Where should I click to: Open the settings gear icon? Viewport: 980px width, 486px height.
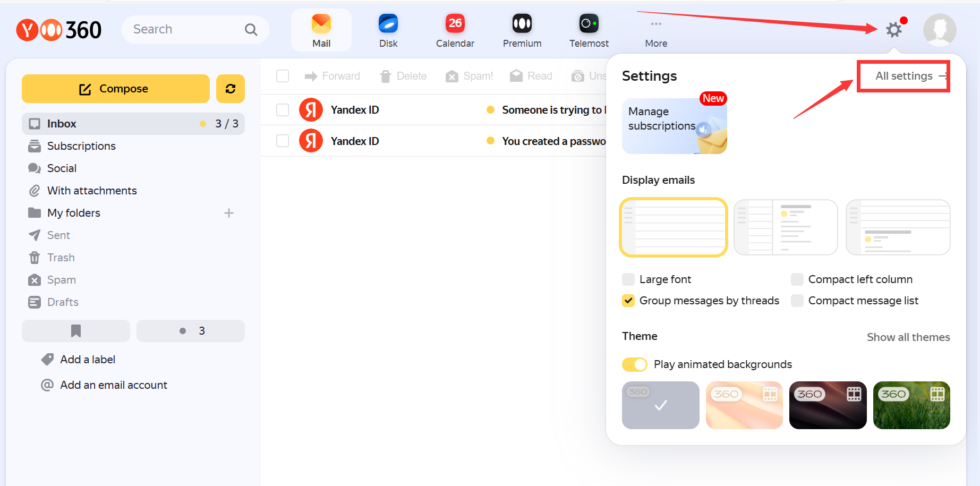(x=894, y=30)
